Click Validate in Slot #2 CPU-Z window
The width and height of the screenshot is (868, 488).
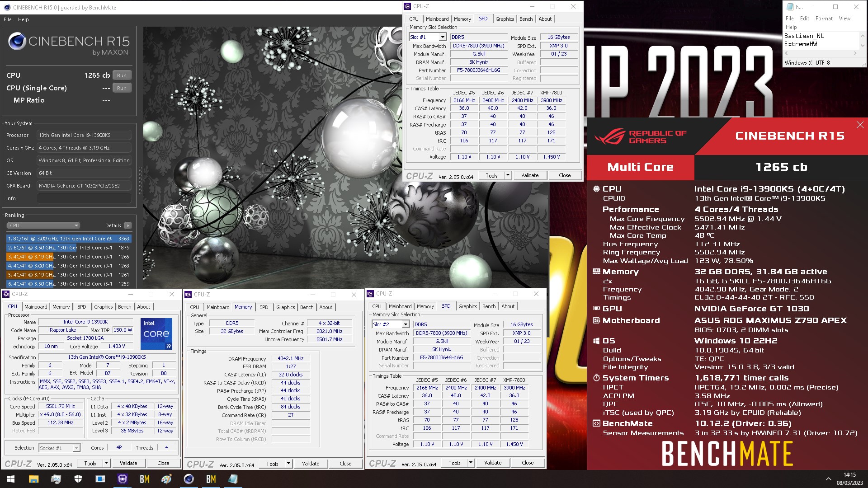[x=493, y=463]
